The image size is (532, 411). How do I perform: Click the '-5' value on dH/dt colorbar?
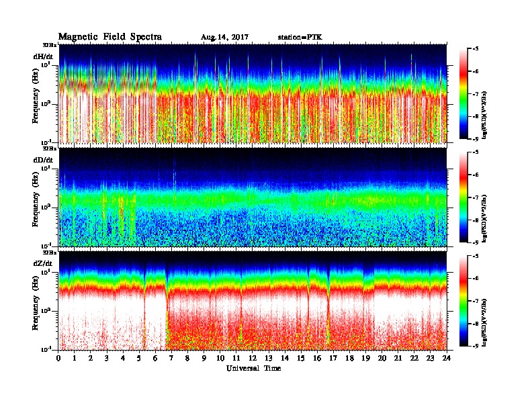(x=476, y=49)
